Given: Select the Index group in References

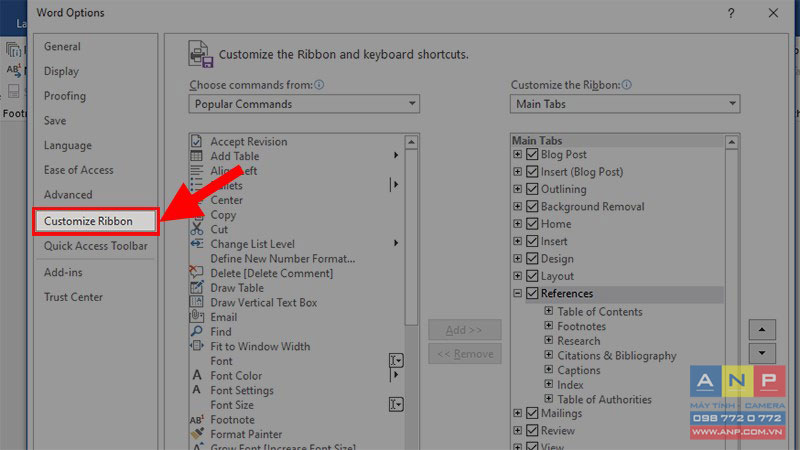Looking at the screenshot, I should (570, 385).
